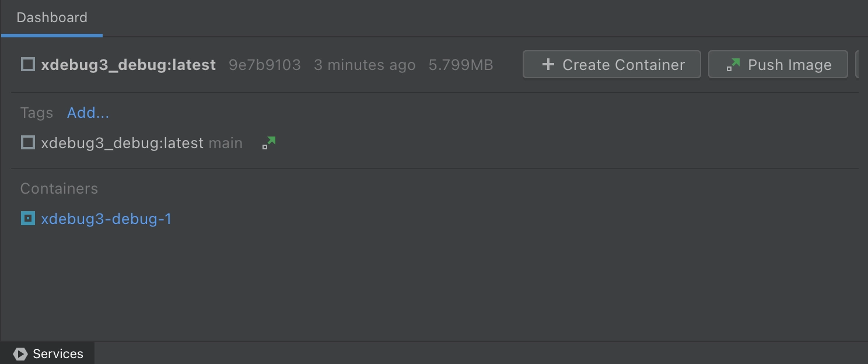Click the bold xdebug3_debug:latest image title
Viewport: 868px width, 364px height.
click(x=128, y=65)
